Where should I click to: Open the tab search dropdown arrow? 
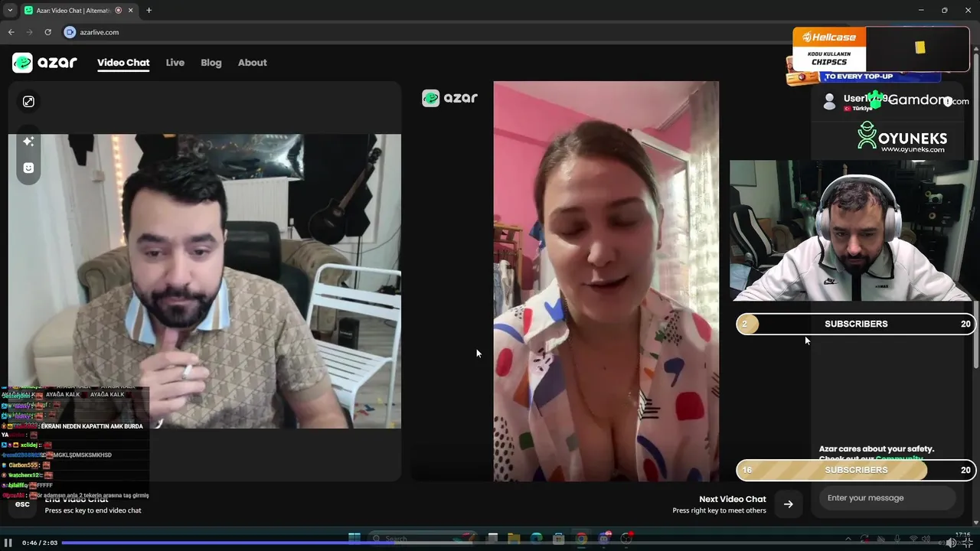click(9, 10)
